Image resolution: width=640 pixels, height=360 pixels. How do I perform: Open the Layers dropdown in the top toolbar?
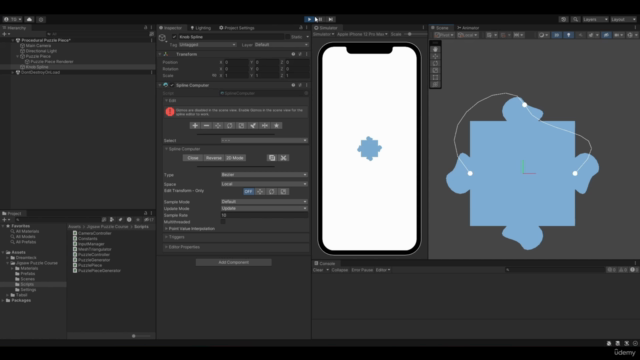tap(595, 19)
